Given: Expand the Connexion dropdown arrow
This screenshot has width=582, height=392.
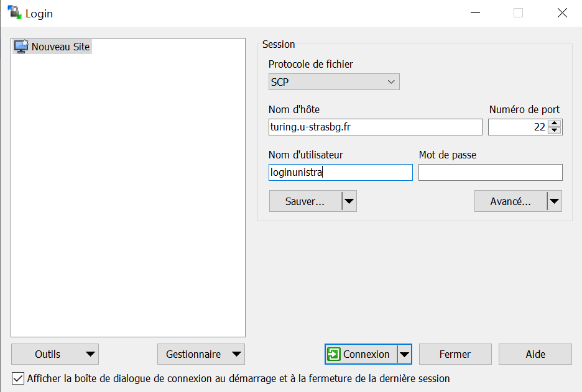Looking at the screenshot, I should tap(405, 354).
